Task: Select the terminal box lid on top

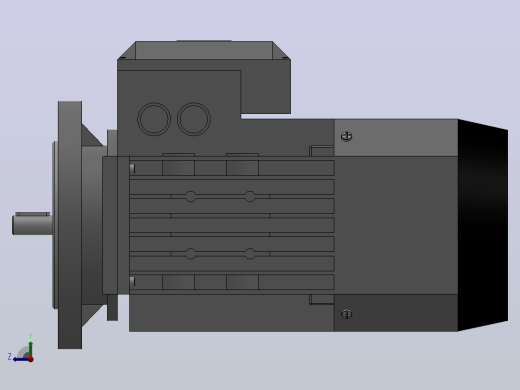Action: click(x=204, y=50)
